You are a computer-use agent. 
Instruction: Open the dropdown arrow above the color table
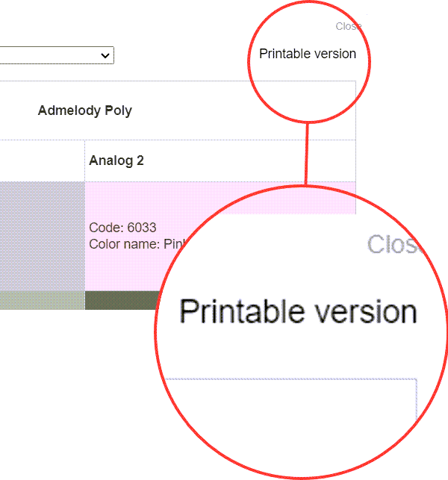(x=105, y=55)
